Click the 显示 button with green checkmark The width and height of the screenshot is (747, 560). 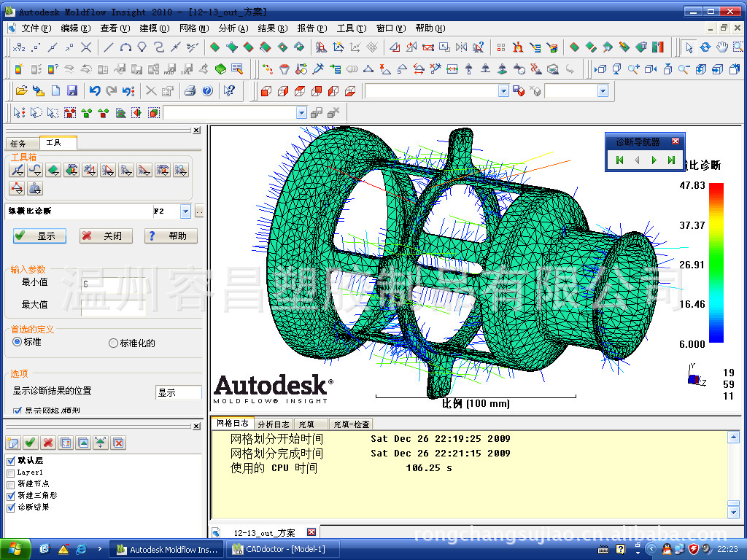pos(39,236)
